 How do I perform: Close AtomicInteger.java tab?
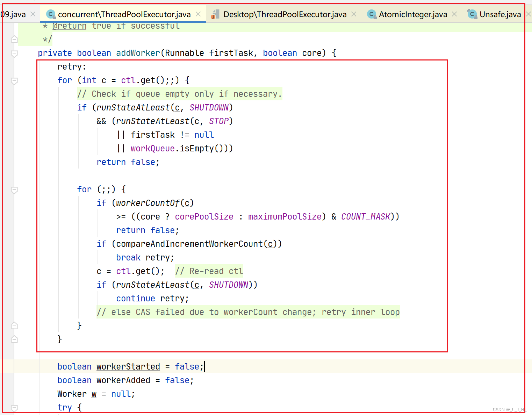click(454, 14)
